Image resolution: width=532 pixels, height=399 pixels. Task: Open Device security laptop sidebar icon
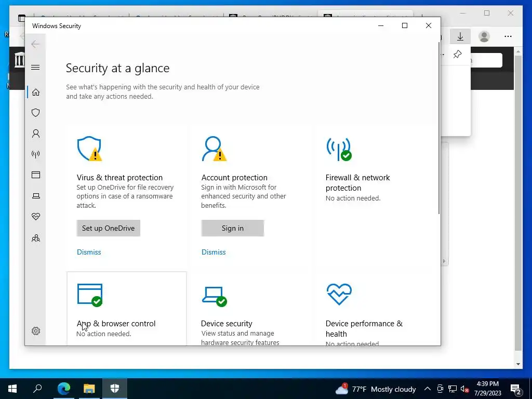(x=36, y=196)
